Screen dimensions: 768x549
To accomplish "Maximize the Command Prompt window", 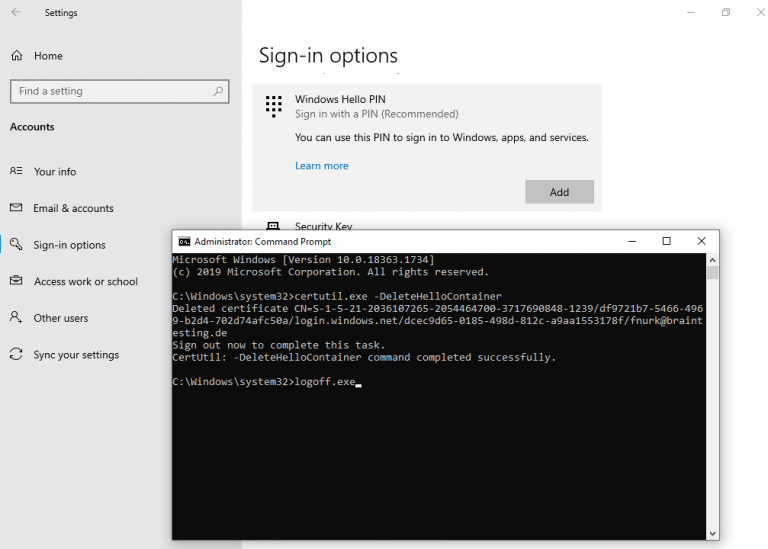I will click(667, 241).
